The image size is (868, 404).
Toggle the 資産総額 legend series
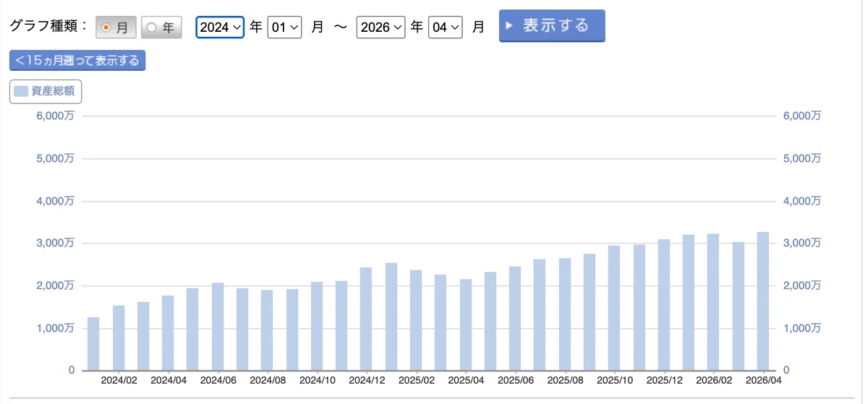click(x=46, y=91)
